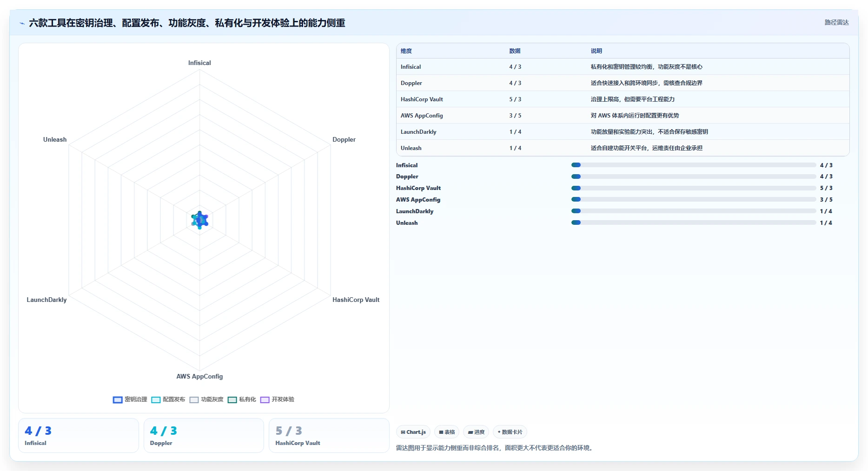Click the Chart.js chip
Screen dimensions: 868x471
(413, 432)
